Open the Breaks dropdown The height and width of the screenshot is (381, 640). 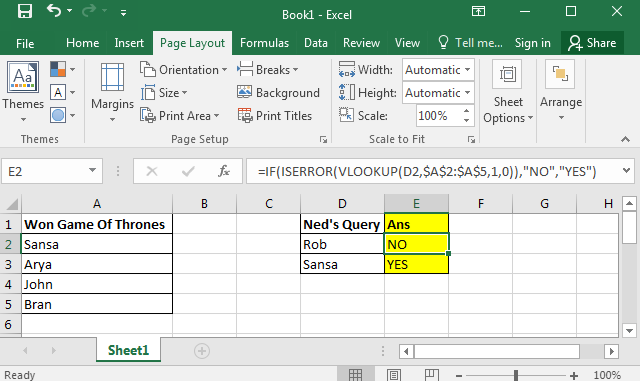[x=268, y=70]
